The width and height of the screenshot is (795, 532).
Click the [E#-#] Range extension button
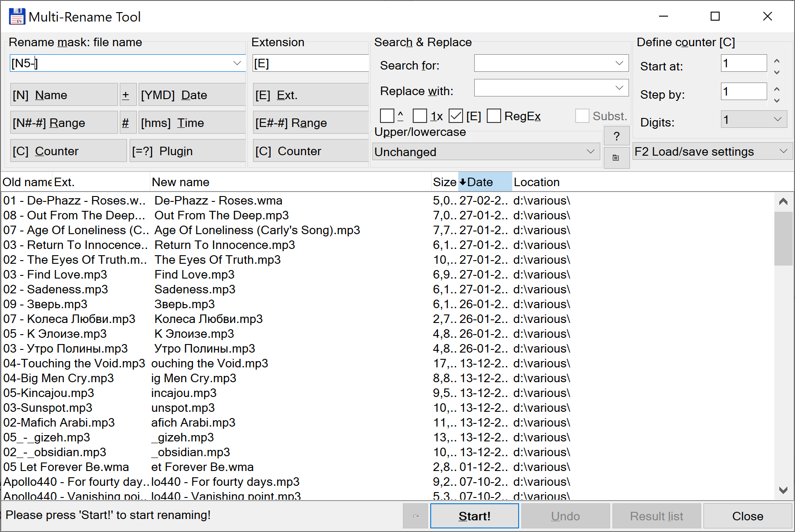coord(311,122)
